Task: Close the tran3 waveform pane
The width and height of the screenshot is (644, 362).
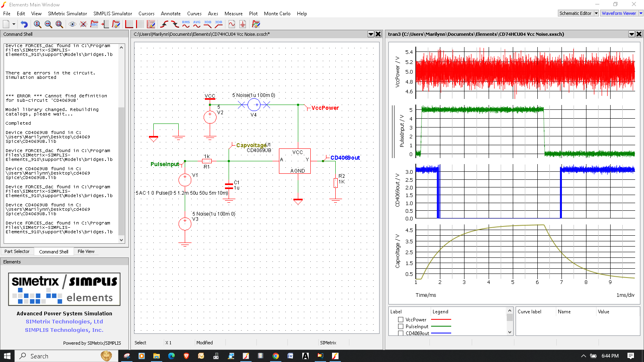Action: coord(639,34)
